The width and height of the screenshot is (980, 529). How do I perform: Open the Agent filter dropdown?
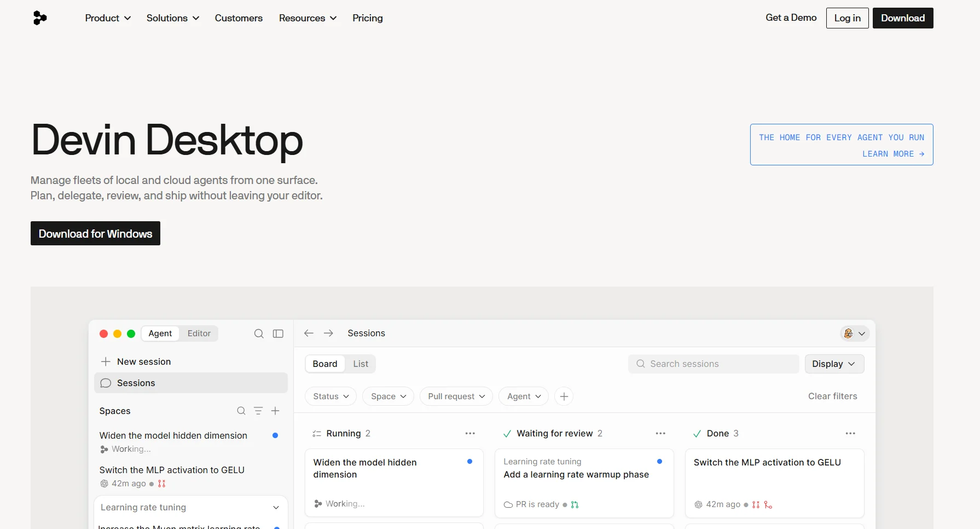pos(524,396)
